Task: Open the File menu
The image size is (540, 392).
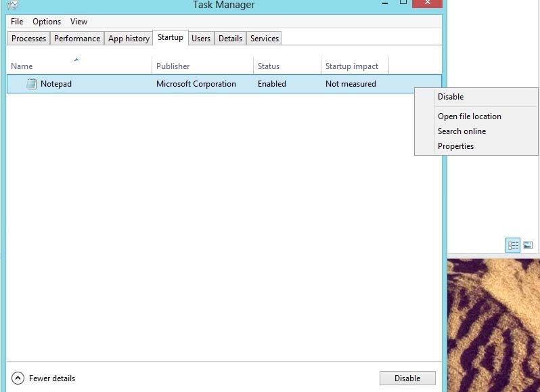Action: tap(17, 22)
